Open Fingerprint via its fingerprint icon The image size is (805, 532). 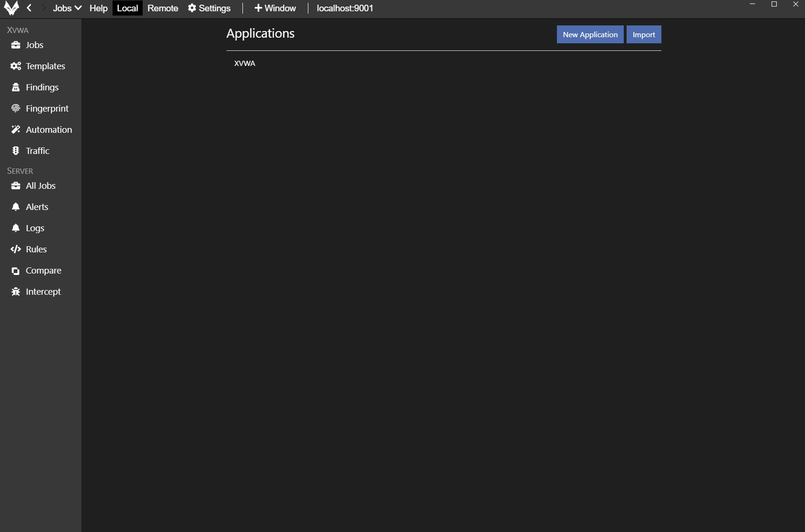pos(16,109)
